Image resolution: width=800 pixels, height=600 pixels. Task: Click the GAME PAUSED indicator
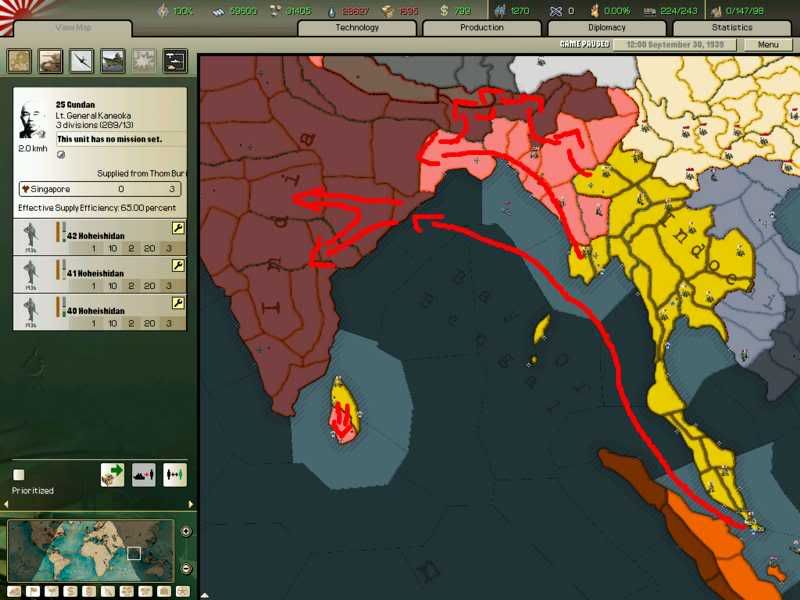pos(585,44)
